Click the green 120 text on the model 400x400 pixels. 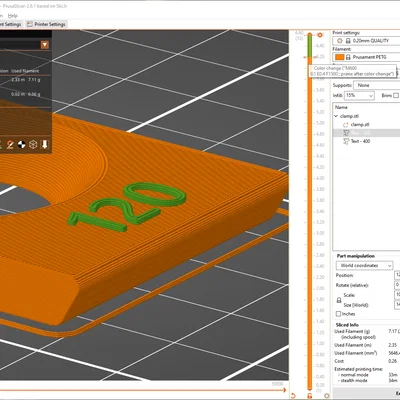pos(127,207)
